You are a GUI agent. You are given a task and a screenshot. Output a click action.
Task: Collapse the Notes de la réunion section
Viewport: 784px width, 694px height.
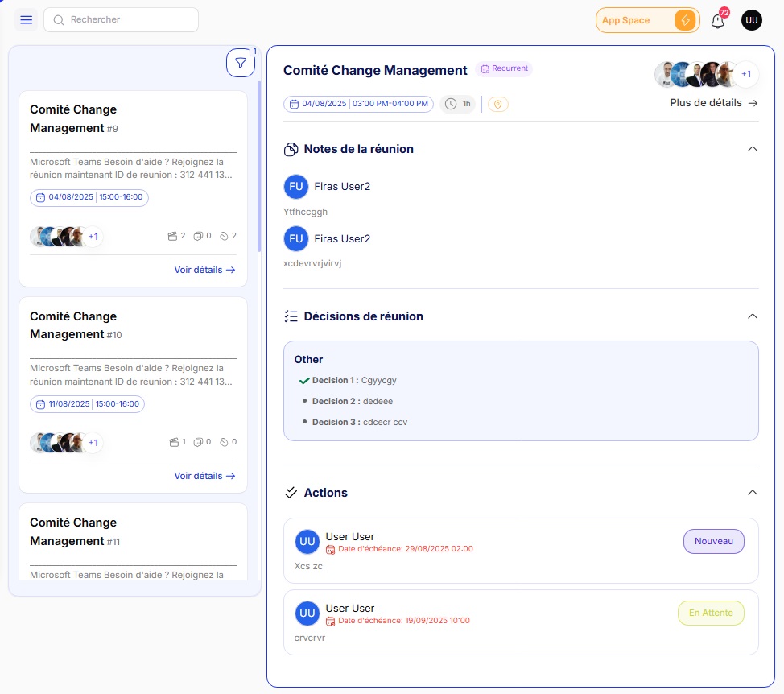[753, 148]
